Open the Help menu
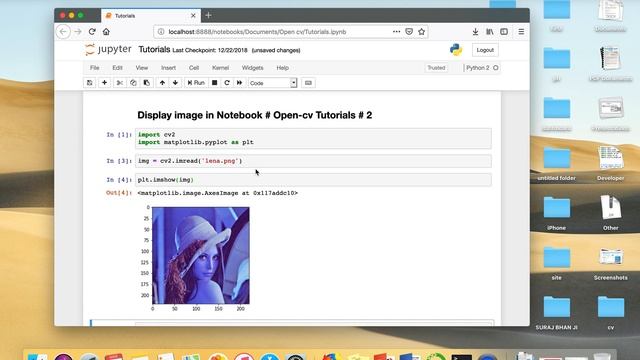Image resolution: width=640 pixels, height=360 pixels. point(282,68)
